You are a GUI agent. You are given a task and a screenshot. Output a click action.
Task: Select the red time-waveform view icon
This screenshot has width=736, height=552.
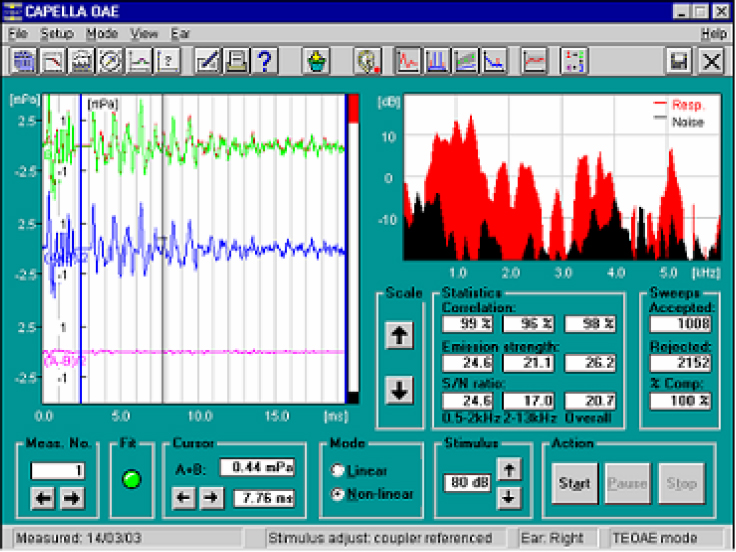click(407, 61)
